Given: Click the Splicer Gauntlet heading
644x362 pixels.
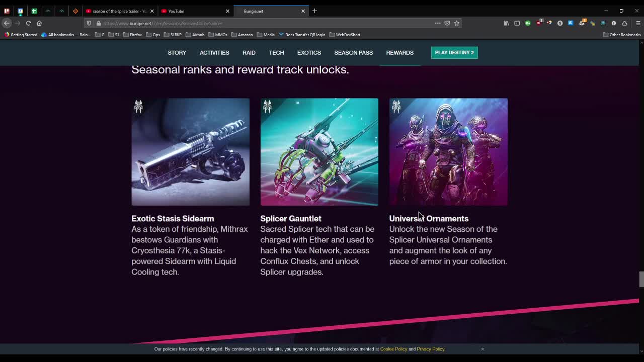Looking at the screenshot, I should pos(291,219).
